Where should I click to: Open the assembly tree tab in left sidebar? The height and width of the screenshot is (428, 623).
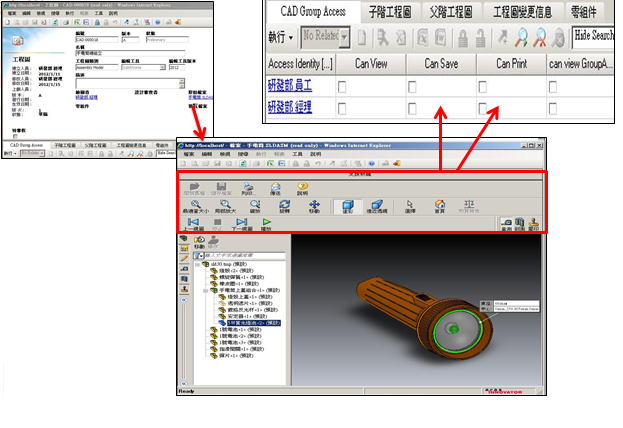184,238
